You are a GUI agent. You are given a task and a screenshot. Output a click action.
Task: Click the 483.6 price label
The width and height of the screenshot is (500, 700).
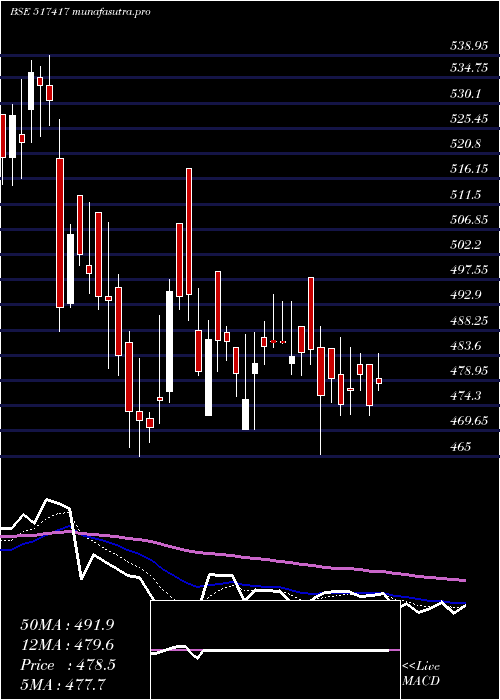pyautogui.click(x=465, y=346)
